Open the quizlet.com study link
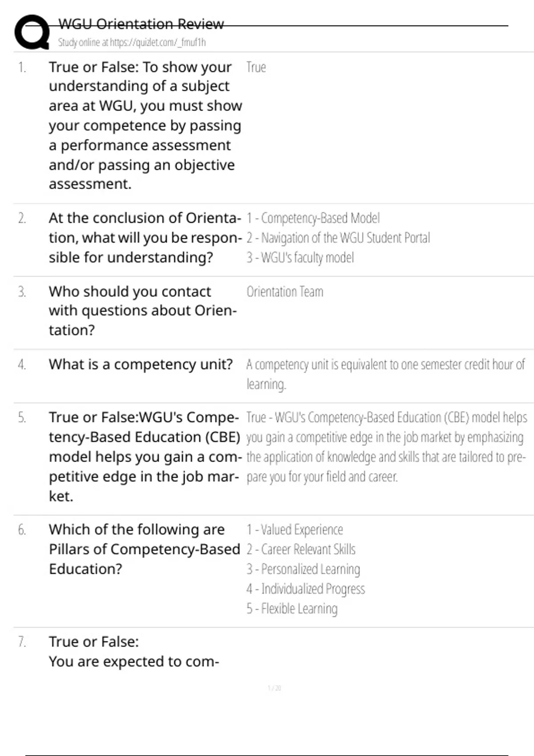534x756 pixels. coord(132,43)
